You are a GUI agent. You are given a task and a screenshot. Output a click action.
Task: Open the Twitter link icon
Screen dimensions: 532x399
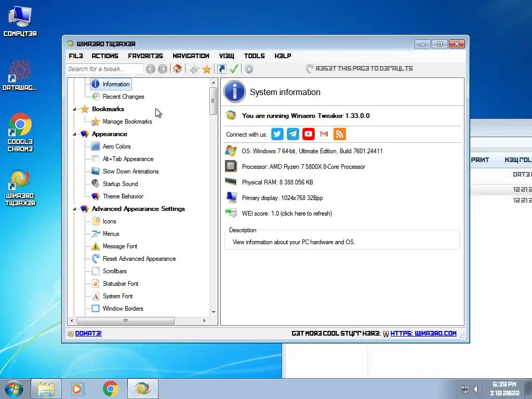[x=277, y=134]
